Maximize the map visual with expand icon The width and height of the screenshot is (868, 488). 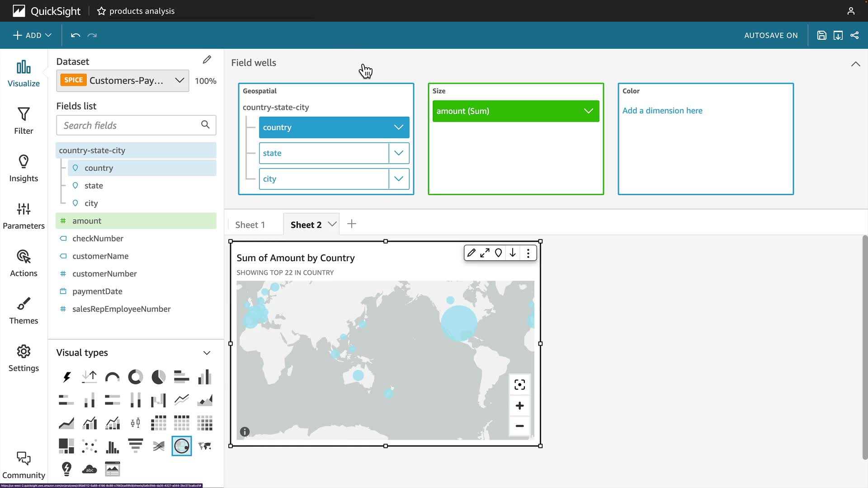(x=485, y=253)
